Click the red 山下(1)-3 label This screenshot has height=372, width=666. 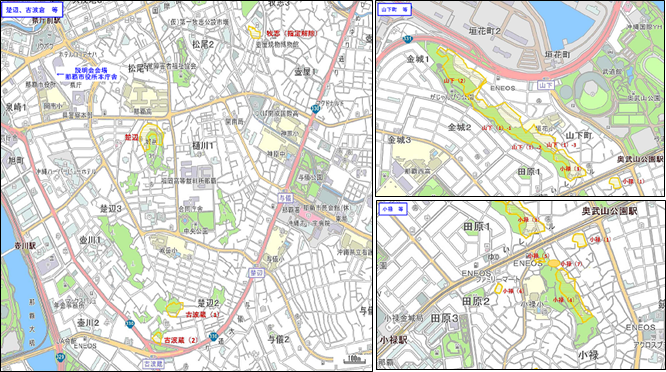pos(561,145)
